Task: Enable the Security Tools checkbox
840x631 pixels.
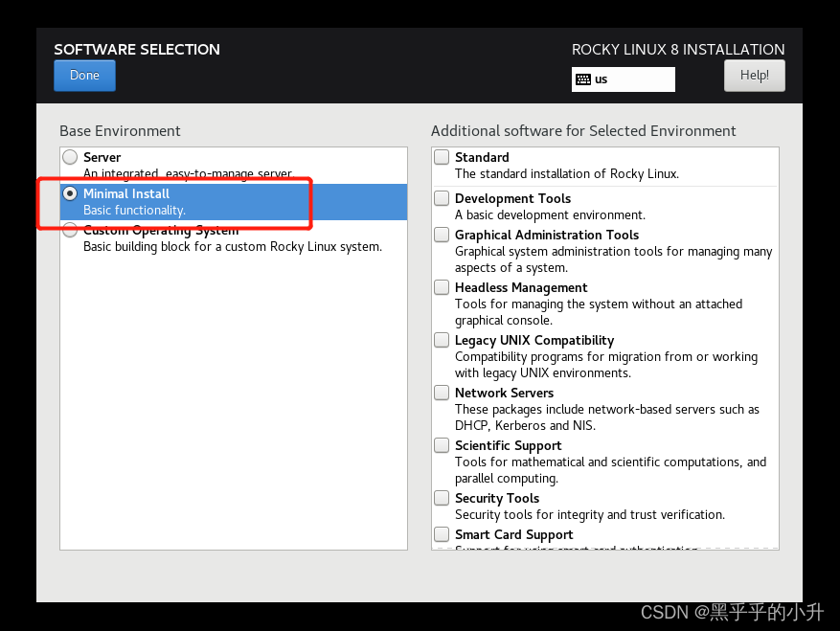Action: [442, 498]
